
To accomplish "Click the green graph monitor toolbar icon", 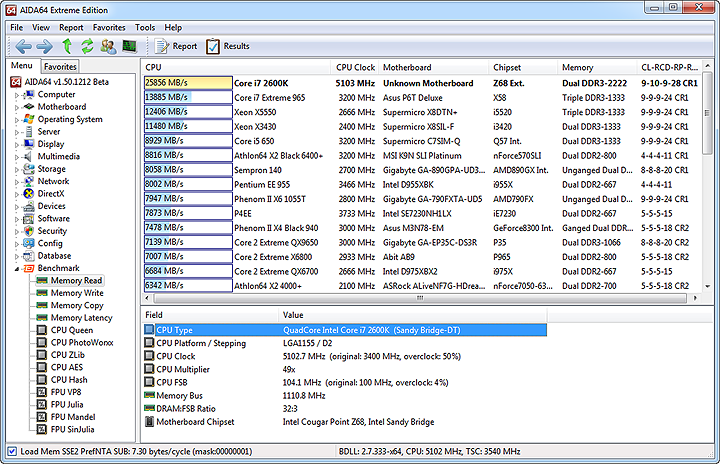I will click(x=129, y=46).
